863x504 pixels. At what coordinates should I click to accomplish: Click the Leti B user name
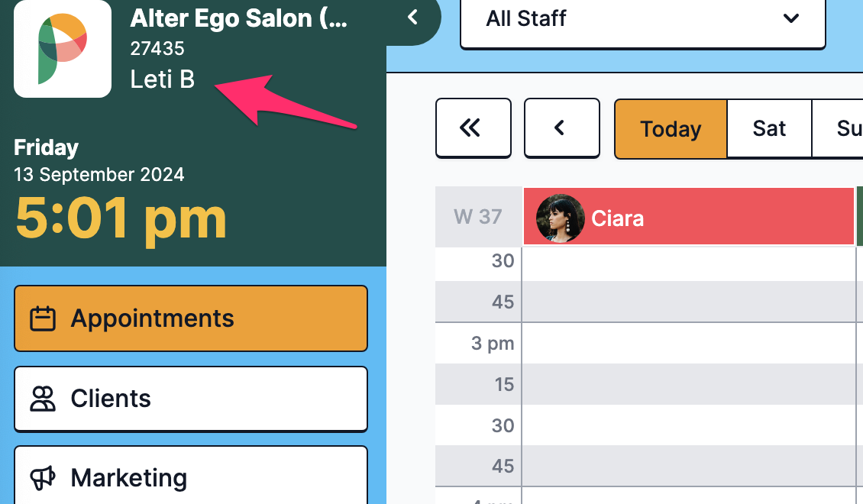(x=163, y=79)
